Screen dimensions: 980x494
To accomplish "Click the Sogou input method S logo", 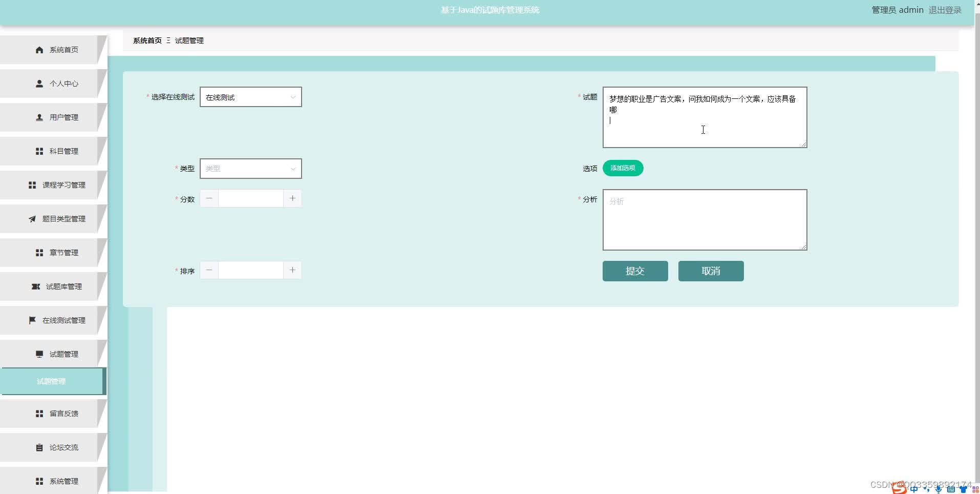I will click(900, 488).
